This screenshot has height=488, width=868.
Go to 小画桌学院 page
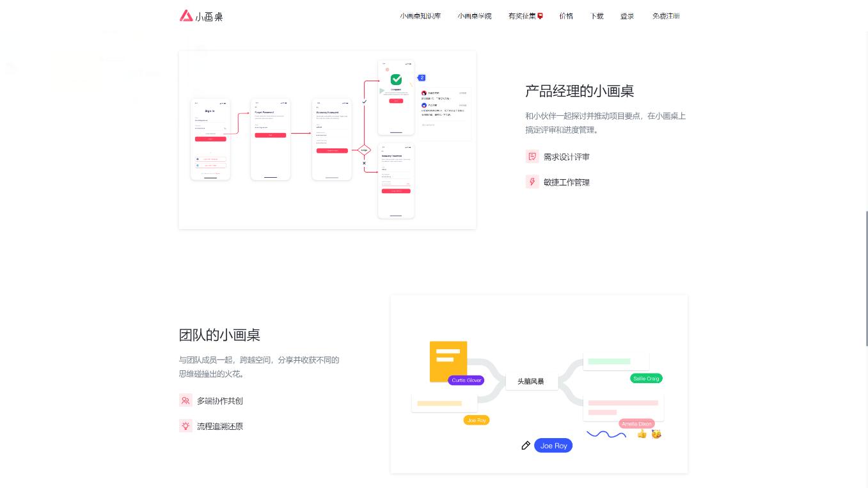pyautogui.click(x=475, y=16)
